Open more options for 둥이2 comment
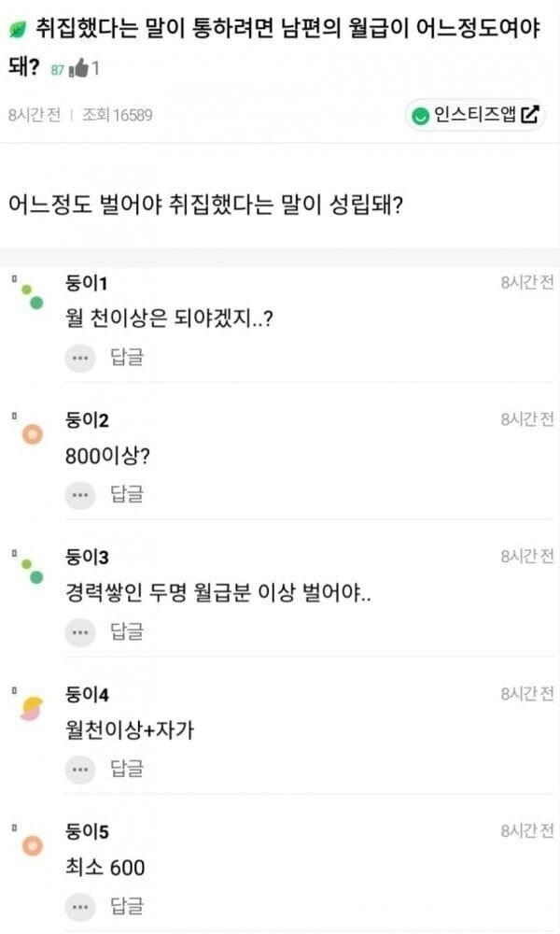 click(80, 494)
